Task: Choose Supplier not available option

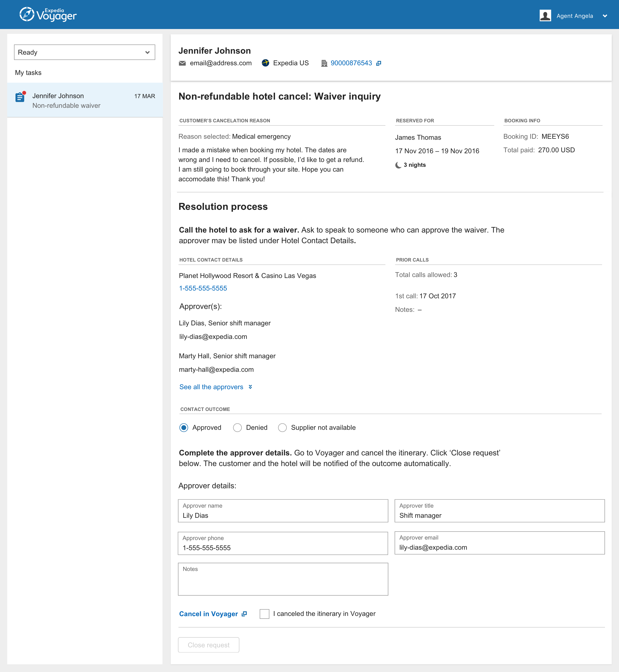Action: (282, 428)
